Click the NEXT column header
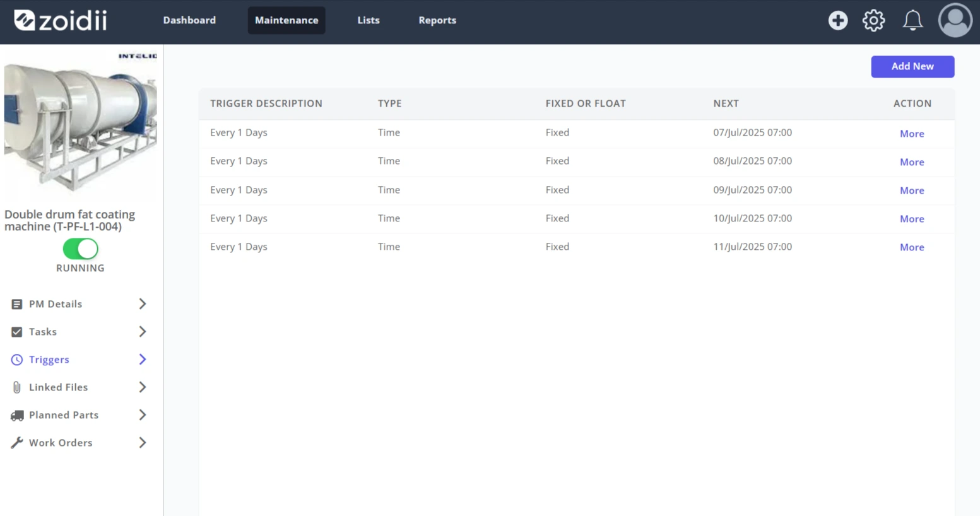 point(726,103)
